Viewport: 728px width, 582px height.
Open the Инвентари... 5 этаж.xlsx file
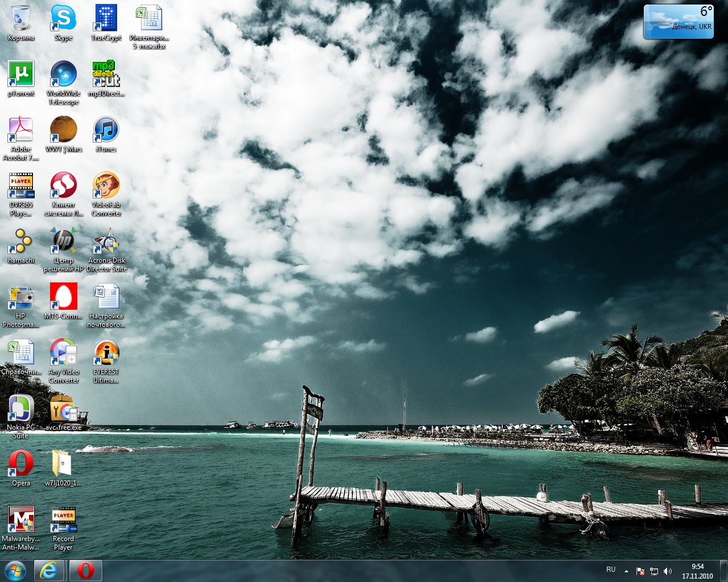149,27
